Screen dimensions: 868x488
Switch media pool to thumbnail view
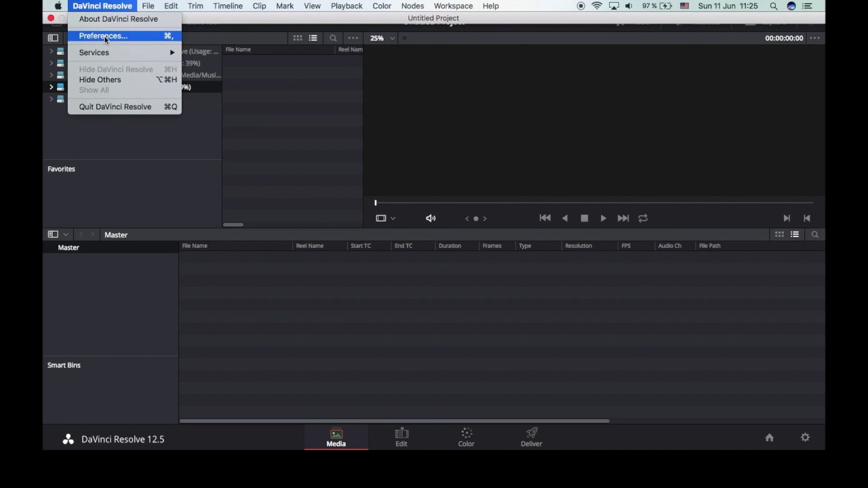(779, 235)
